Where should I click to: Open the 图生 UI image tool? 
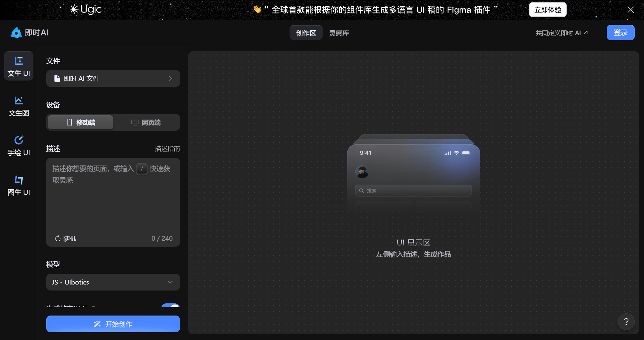(19, 186)
